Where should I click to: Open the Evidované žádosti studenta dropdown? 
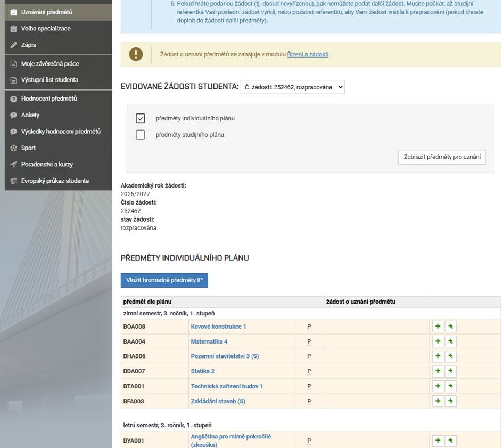click(x=293, y=87)
